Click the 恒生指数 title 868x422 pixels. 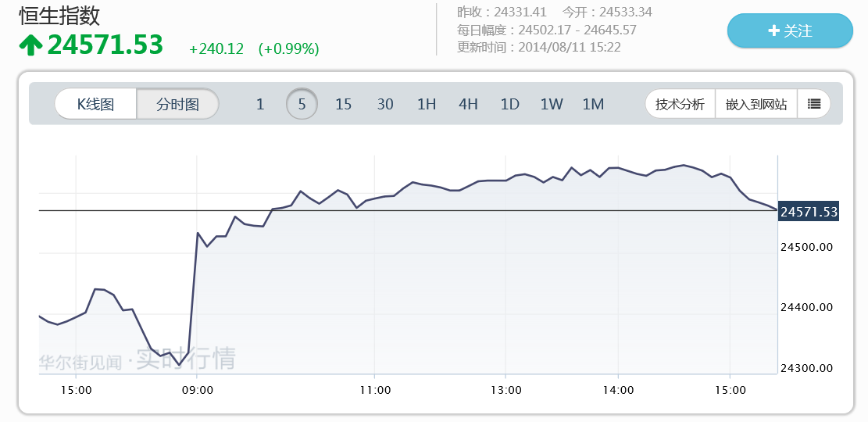[x=59, y=16]
